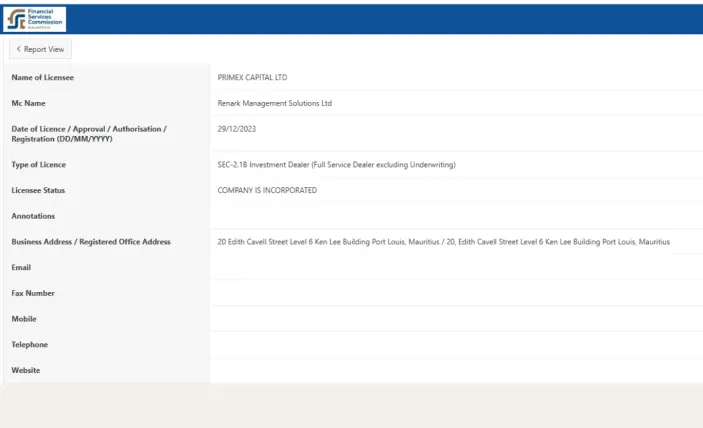Click the Fax Number label
This screenshot has height=428, width=703.
[33, 293]
